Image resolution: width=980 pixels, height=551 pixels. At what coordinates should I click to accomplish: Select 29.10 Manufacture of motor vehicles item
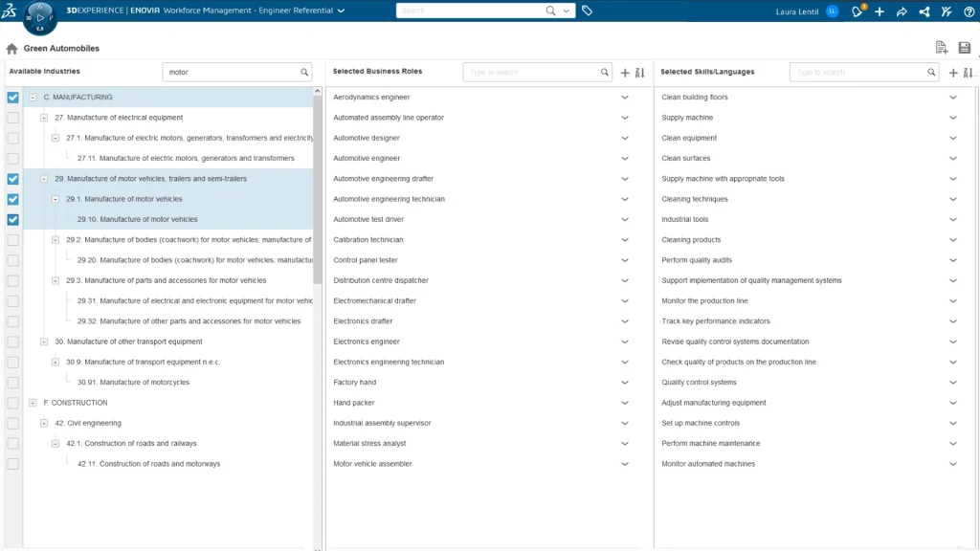[x=138, y=220]
